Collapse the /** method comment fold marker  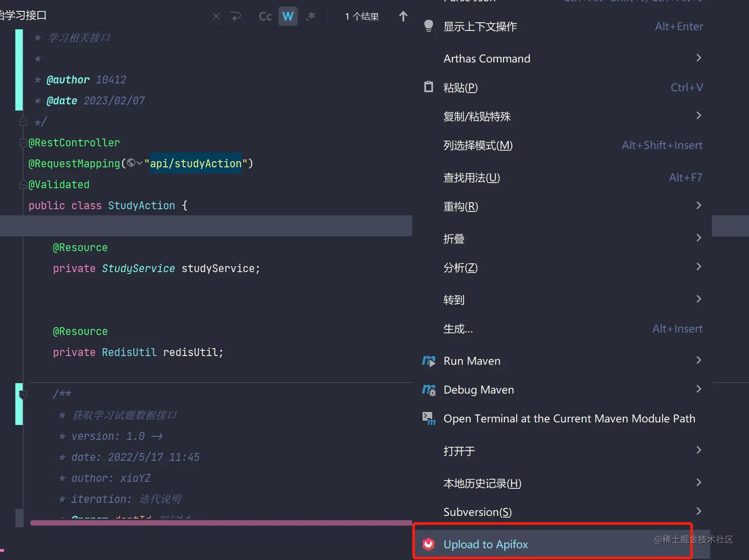pos(23,394)
